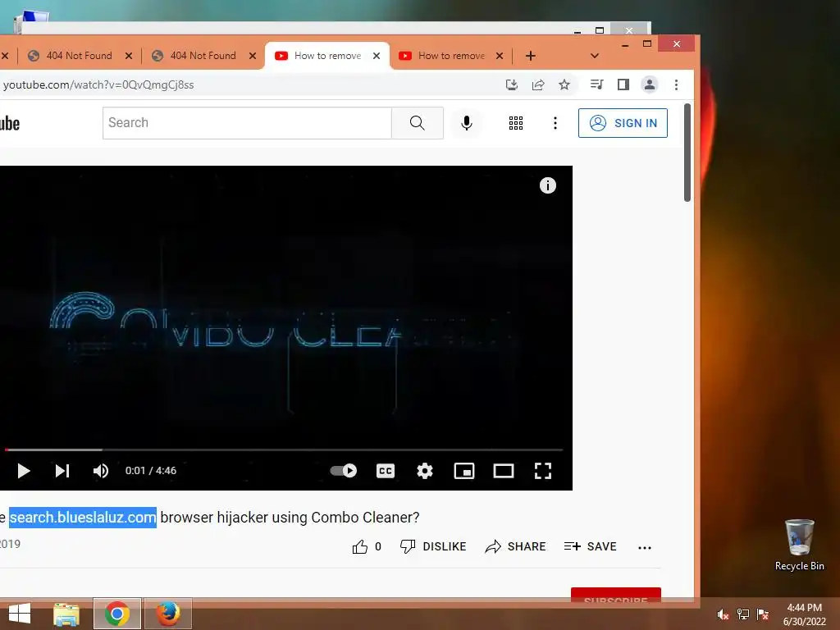Enter full screen mode
This screenshot has width=840, height=630.
[x=543, y=471]
